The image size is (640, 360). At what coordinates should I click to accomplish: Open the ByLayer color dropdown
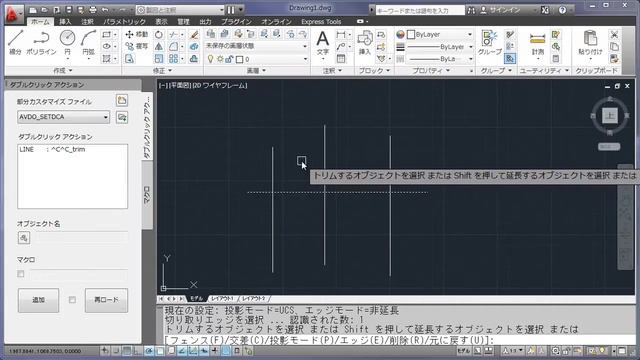click(x=440, y=35)
